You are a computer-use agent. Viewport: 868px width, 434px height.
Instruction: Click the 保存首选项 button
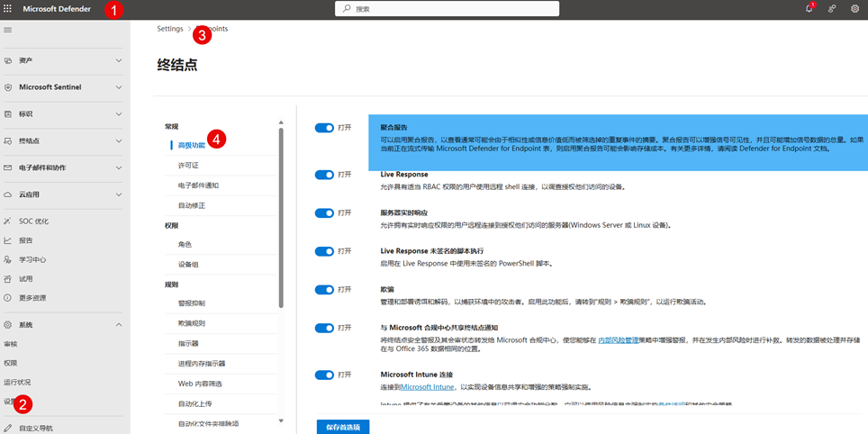[x=343, y=427]
